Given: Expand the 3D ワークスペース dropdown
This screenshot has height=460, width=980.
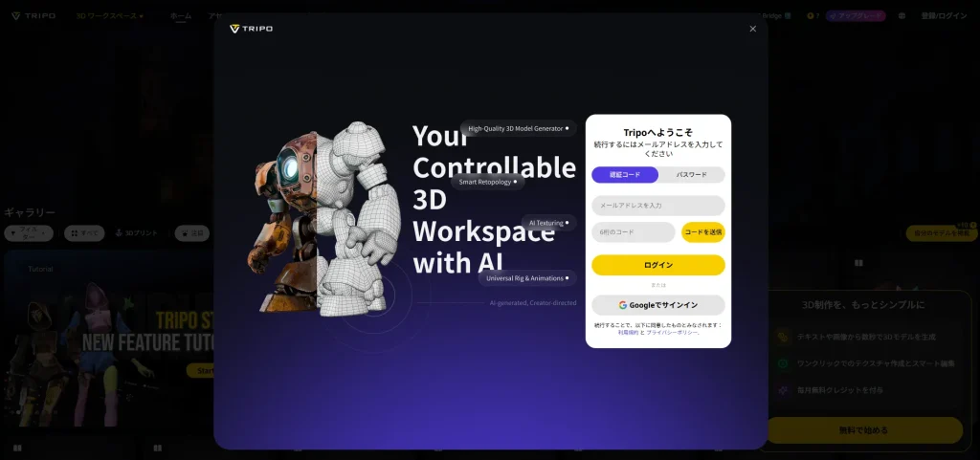Looking at the screenshot, I should pyautogui.click(x=110, y=16).
